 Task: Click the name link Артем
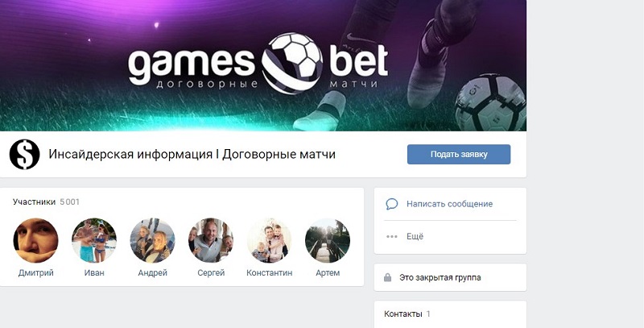coord(328,273)
